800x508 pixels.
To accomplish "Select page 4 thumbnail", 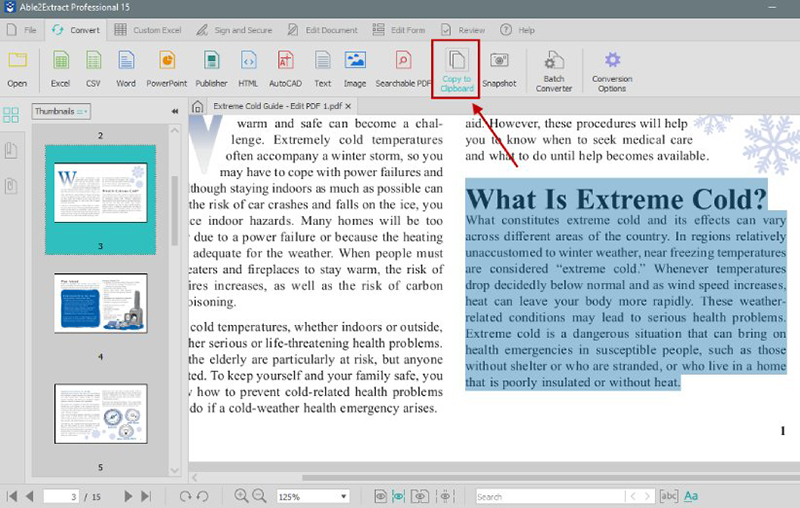I will [x=100, y=304].
